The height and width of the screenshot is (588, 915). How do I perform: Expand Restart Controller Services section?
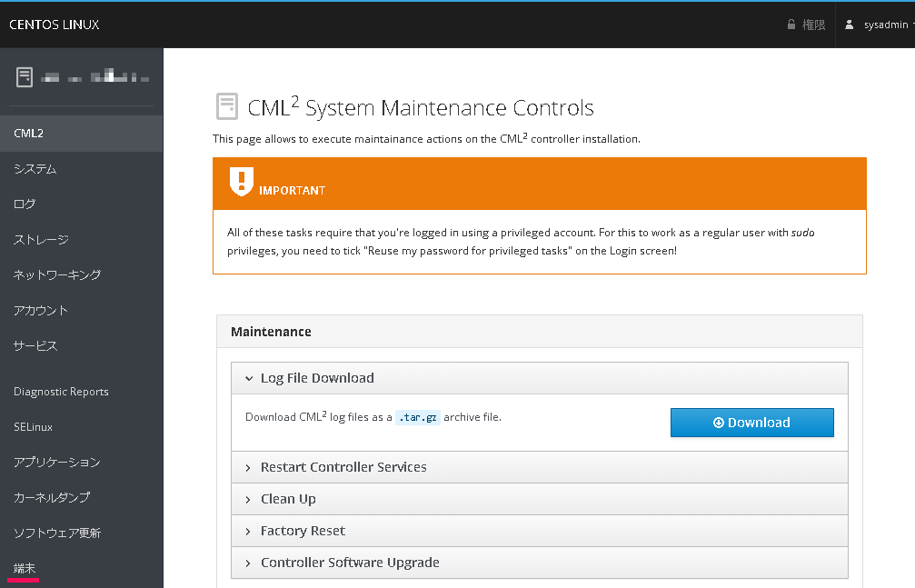click(539, 467)
